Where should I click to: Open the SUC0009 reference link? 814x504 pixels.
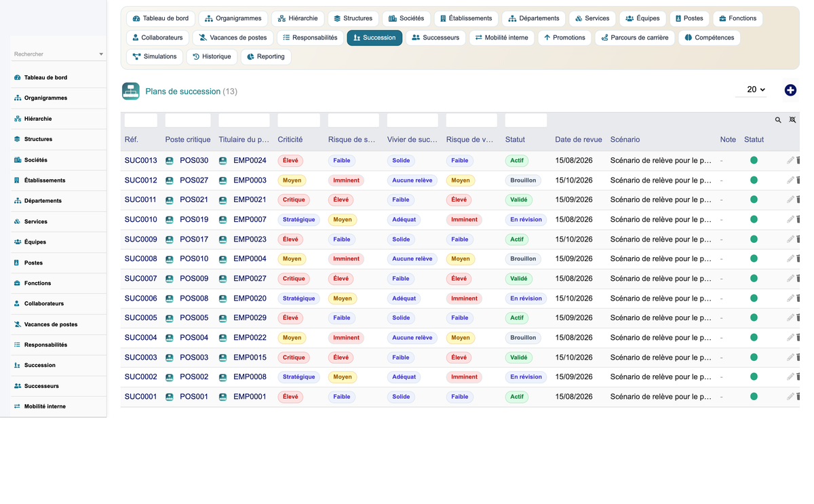140,239
